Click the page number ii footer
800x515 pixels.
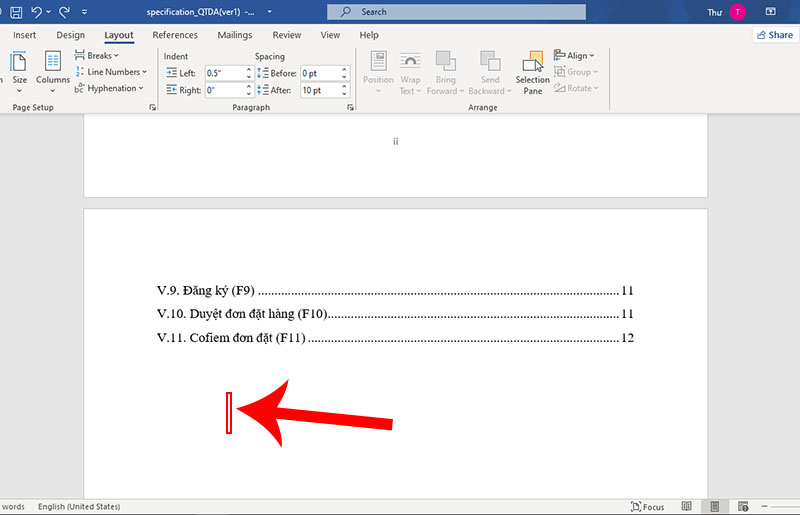coord(395,141)
